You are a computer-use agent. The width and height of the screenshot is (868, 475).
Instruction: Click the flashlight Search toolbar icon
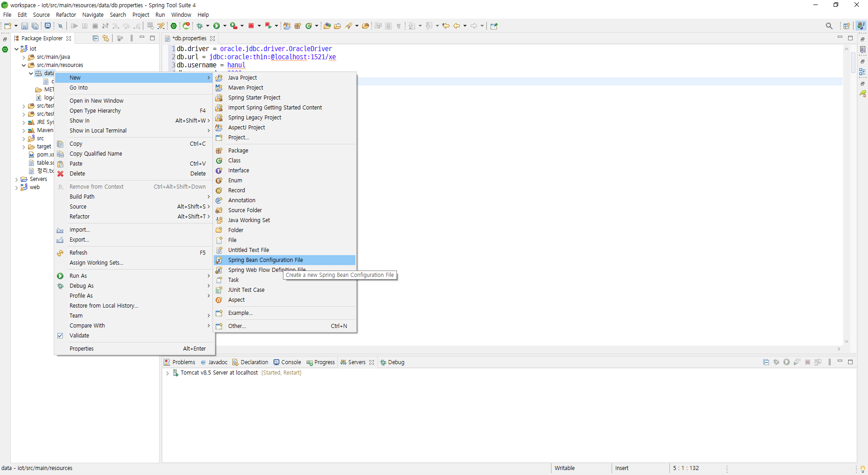[x=349, y=26]
